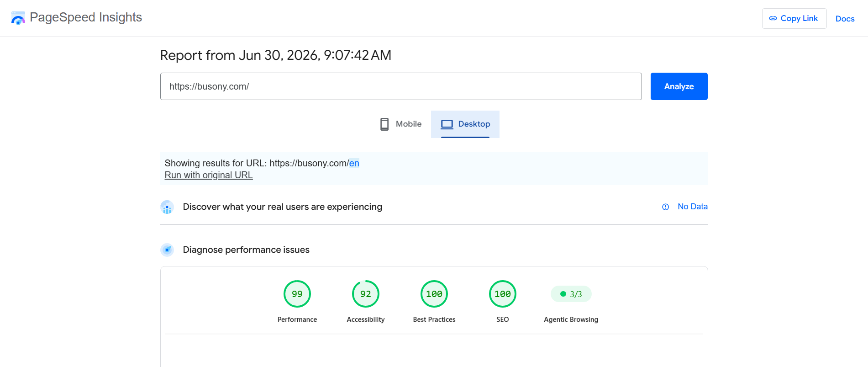This screenshot has width=868, height=367.
Task: Click the PageSpeed Insights logo icon
Action: click(x=18, y=18)
